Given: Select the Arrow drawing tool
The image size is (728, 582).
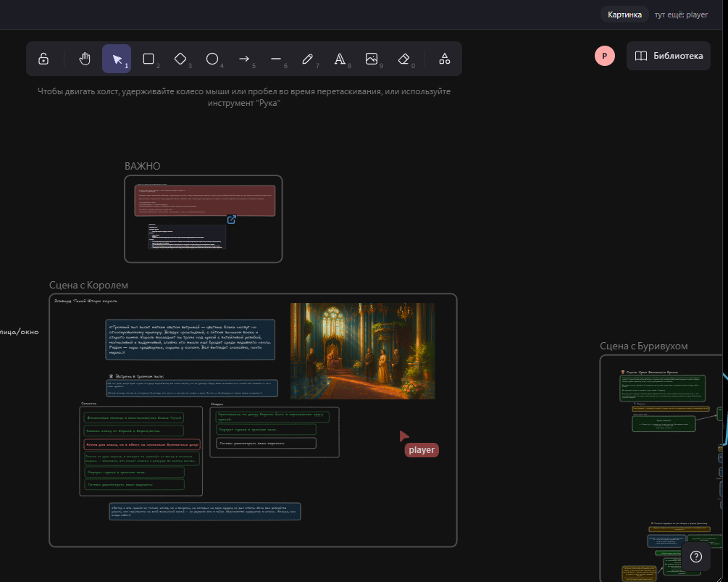Looking at the screenshot, I should coord(244,59).
